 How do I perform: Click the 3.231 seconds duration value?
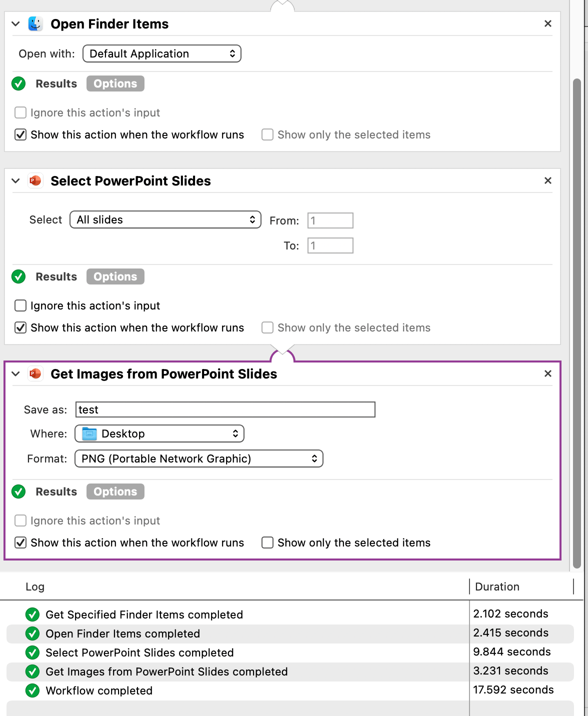511,670
